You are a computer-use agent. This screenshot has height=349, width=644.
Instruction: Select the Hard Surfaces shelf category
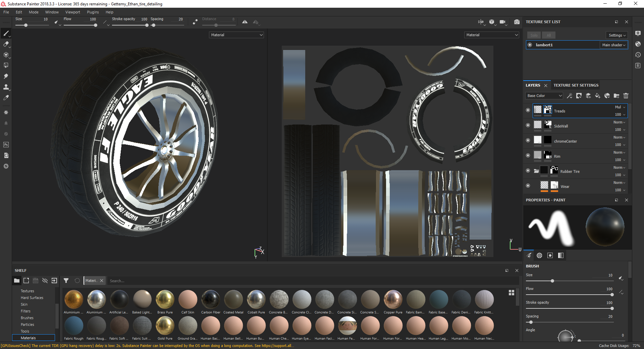tap(32, 298)
